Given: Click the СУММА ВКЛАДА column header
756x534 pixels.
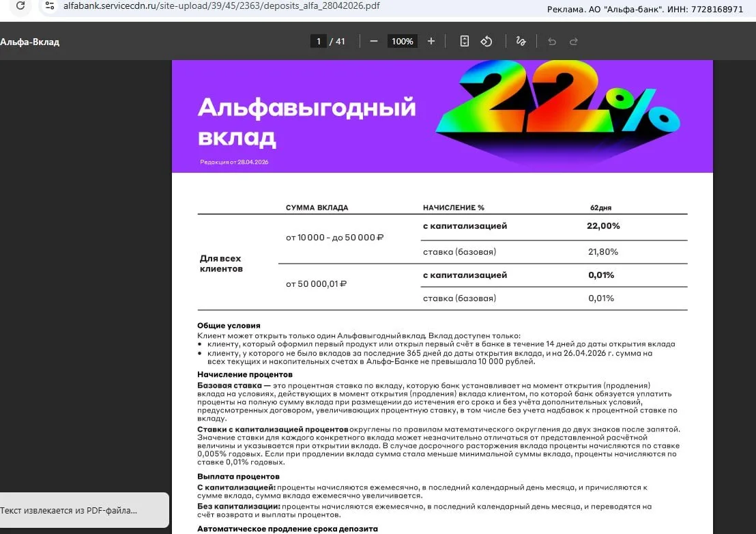Looking at the screenshot, I should [317, 208].
